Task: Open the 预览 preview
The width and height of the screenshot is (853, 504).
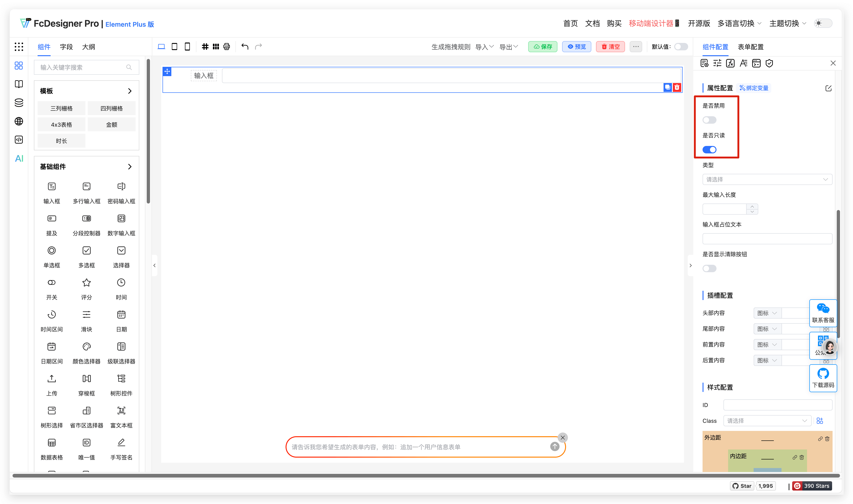Action: 576,47
